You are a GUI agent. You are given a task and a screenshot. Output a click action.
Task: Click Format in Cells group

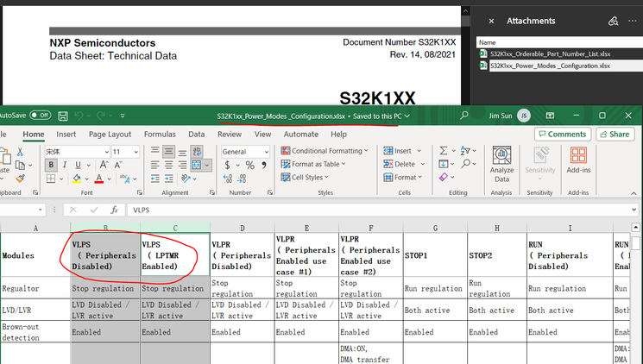(x=403, y=177)
